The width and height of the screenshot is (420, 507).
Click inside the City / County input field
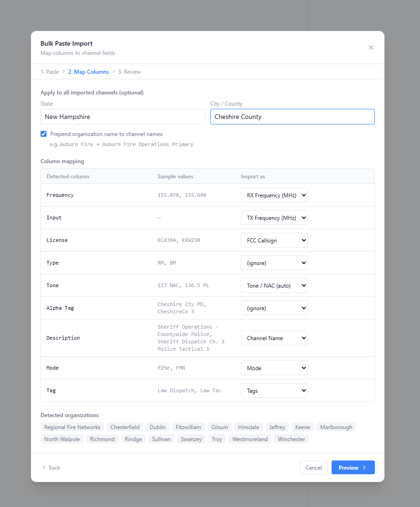click(x=292, y=116)
